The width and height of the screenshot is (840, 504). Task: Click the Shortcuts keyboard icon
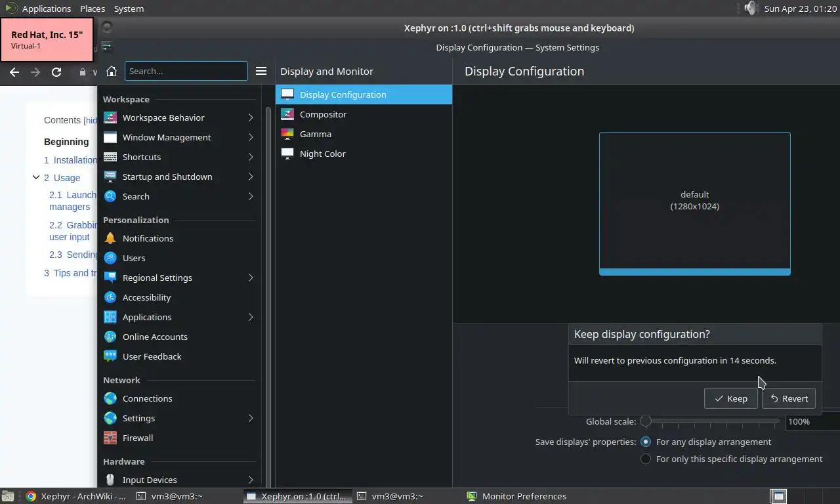click(110, 157)
